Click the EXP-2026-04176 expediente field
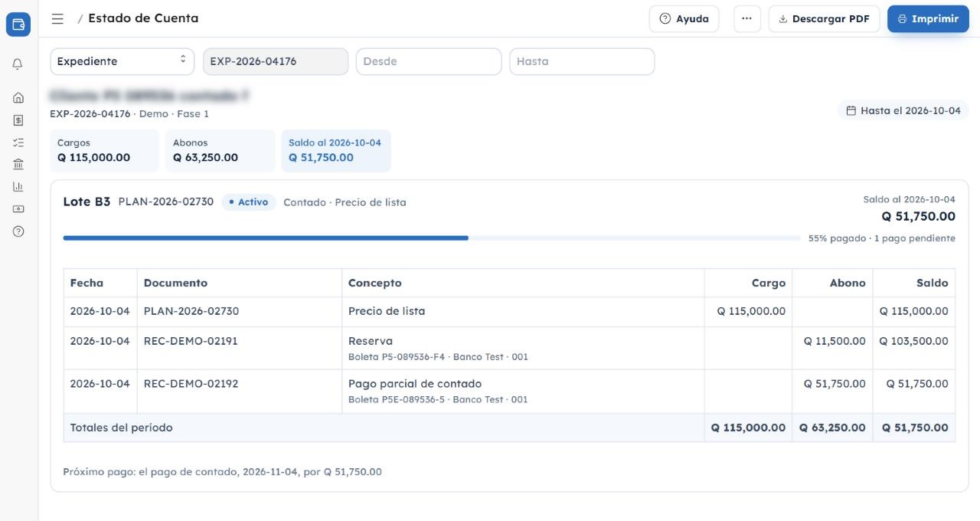Image resolution: width=980 pixels, height=521 pixels. pos(276,61)
